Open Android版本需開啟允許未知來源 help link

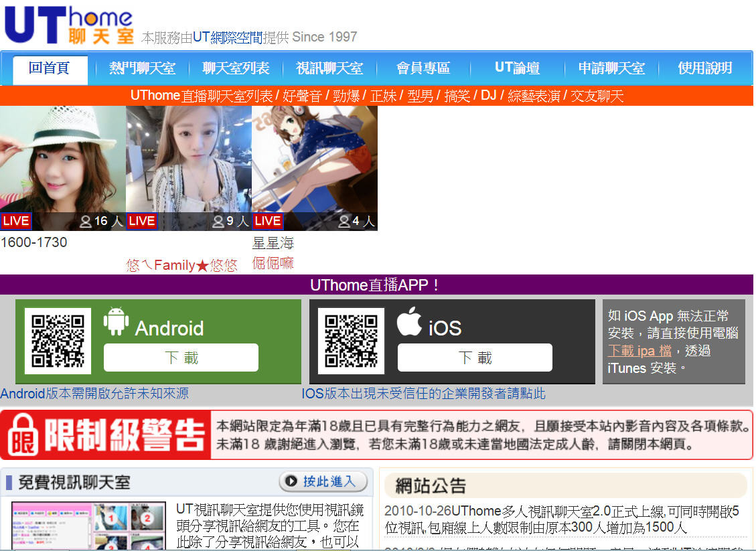pyautogui.click(x=94, y=394)
